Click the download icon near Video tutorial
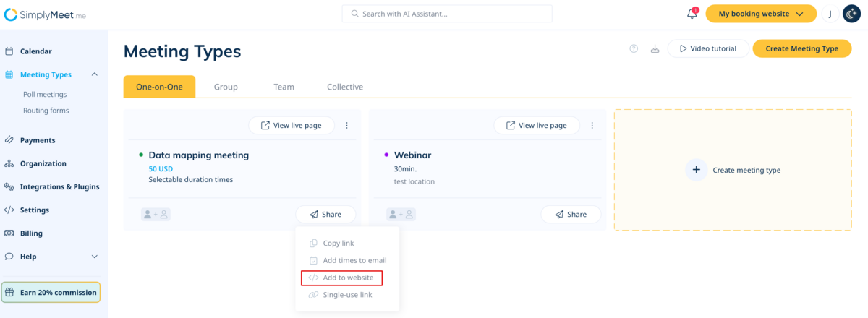The height and width of the screenshot is (318, 868). click(655, 48)
